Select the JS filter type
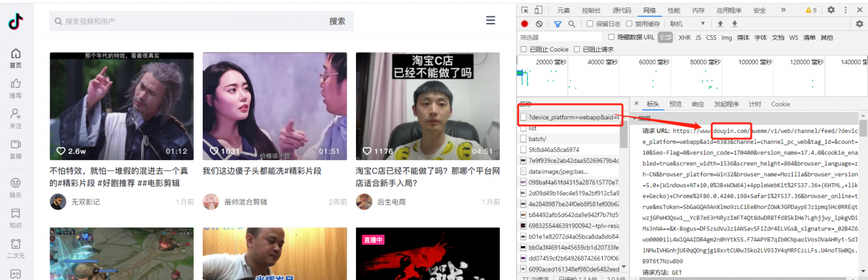868x280 pixels. tap(698, 37)
